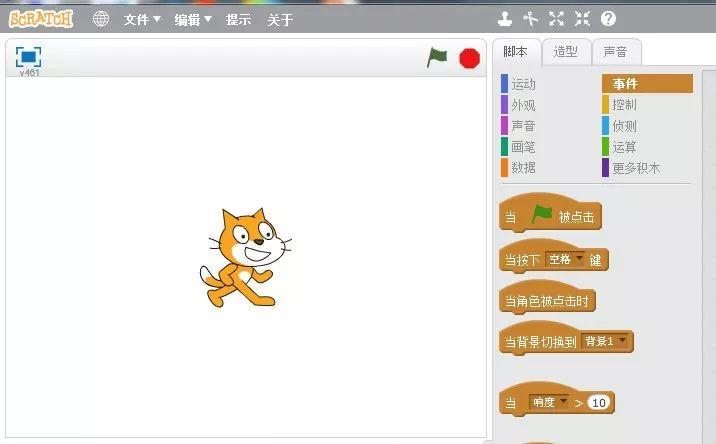Toggle full screen presentation mode
The height and width of the screenshot is (444, 716).
click(x=28, y=57)
